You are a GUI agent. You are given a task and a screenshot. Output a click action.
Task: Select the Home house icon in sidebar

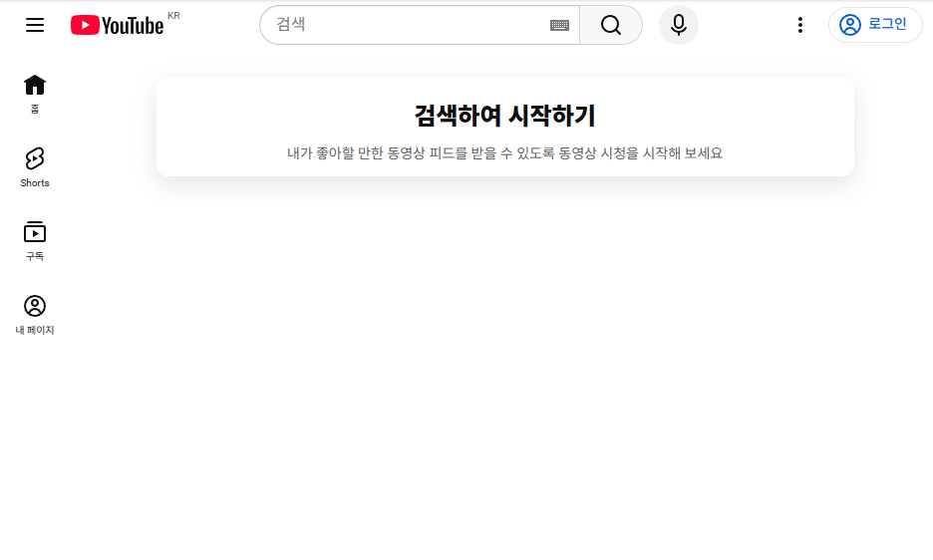tap(35, 85)
